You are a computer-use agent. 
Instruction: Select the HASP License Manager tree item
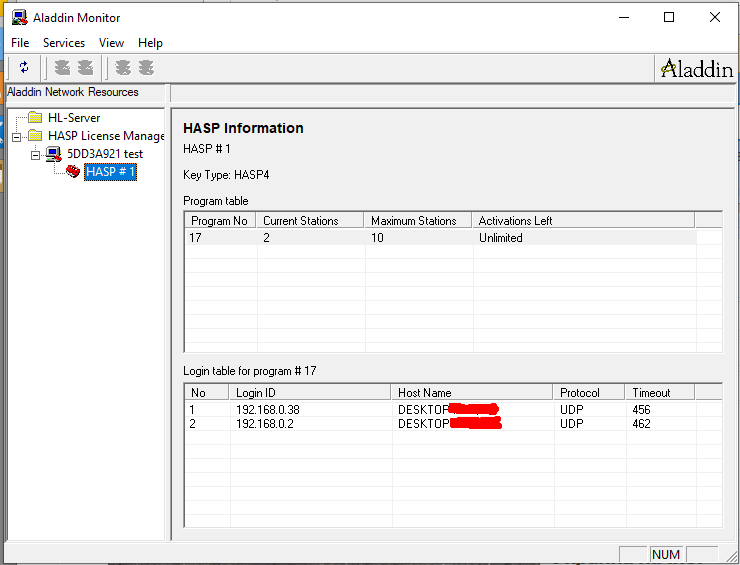click(106, 136)
